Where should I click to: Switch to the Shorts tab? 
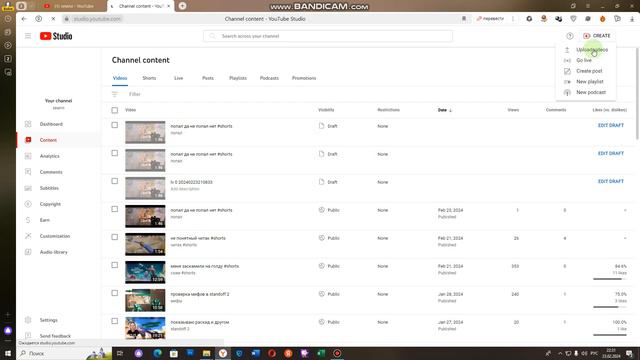(149, 78)
